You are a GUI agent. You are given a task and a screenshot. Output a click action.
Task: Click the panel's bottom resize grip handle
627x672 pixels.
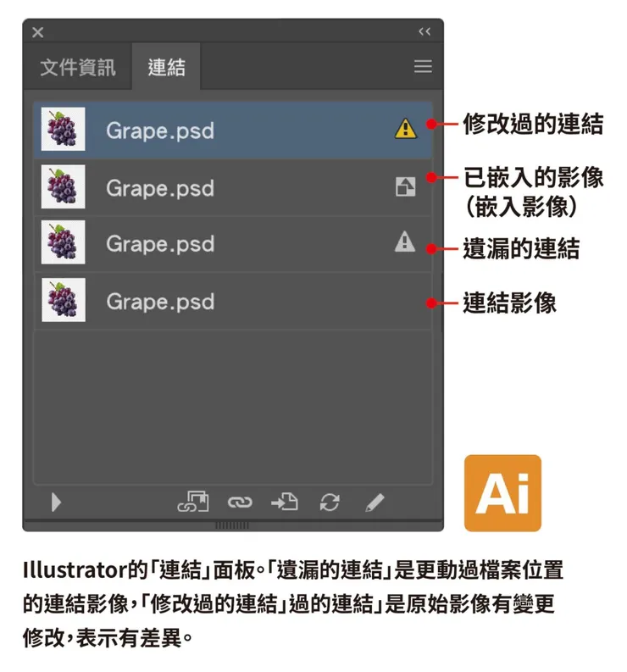(x=232, y=525)
